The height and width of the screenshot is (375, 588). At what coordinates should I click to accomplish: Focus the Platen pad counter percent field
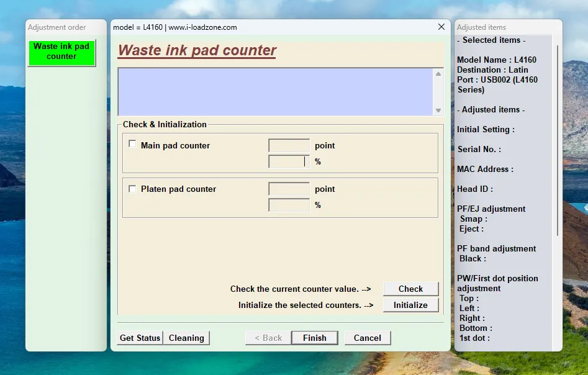(289, 206)
